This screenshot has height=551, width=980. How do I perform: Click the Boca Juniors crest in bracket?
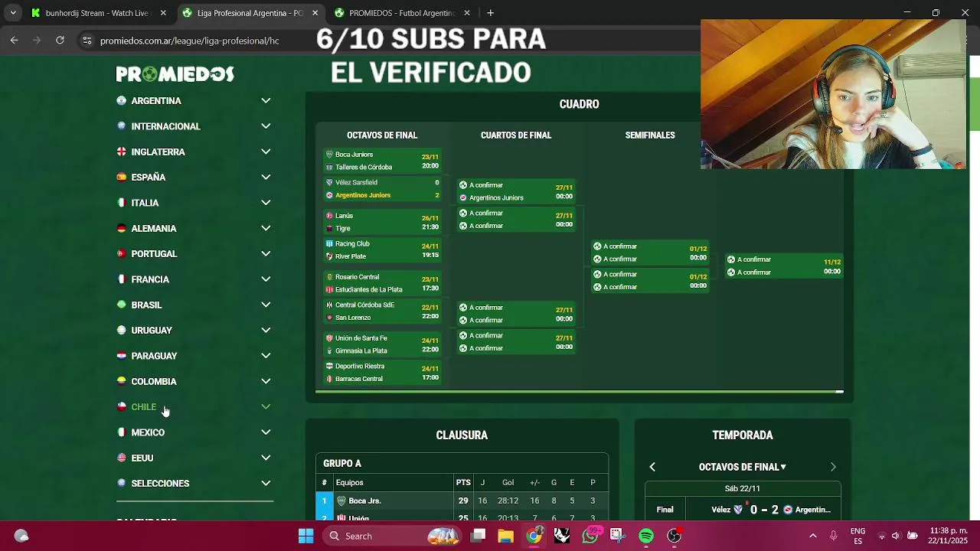329,155
